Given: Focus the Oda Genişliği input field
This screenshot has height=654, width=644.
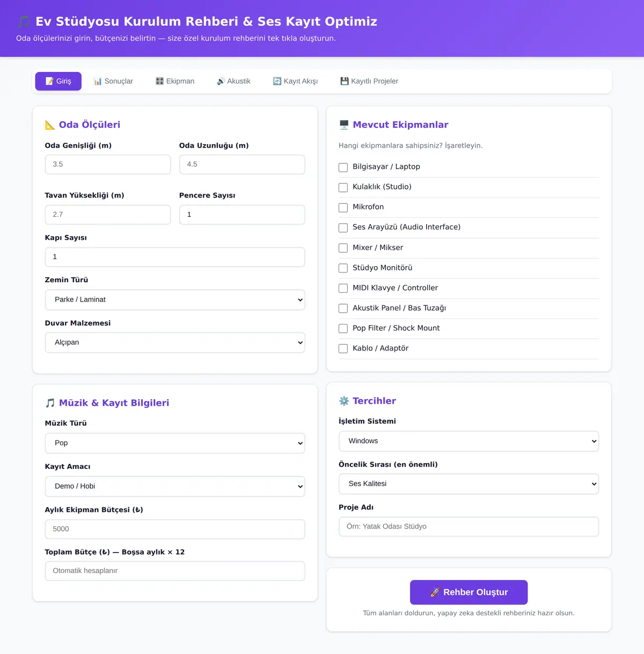Looking at the screenshot, I should 108,164.
